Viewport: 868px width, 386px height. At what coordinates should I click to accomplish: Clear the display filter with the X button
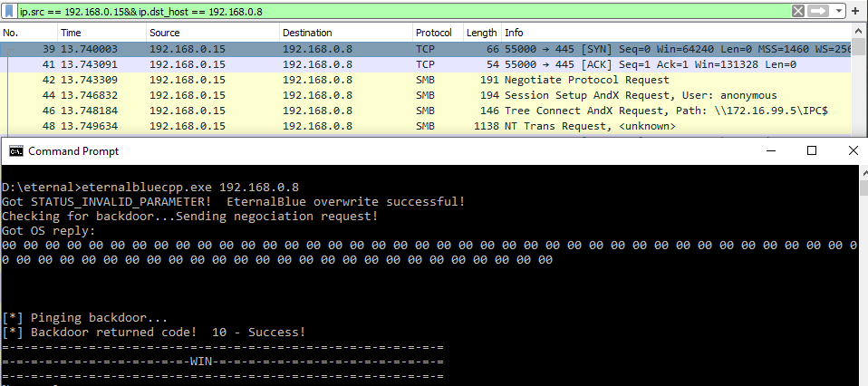pos(797,11)
